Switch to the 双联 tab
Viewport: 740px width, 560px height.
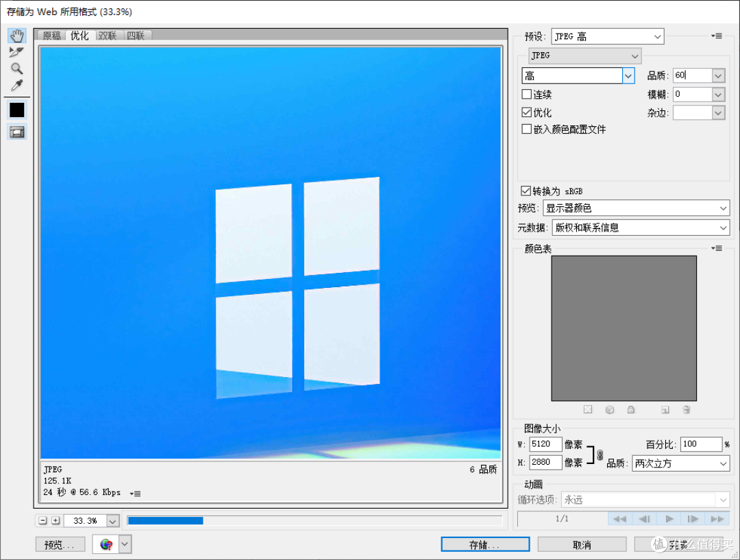108,36
